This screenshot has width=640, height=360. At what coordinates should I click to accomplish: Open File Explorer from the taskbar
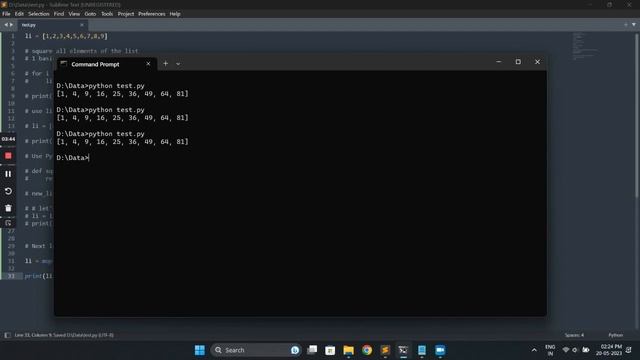[349, 350]
